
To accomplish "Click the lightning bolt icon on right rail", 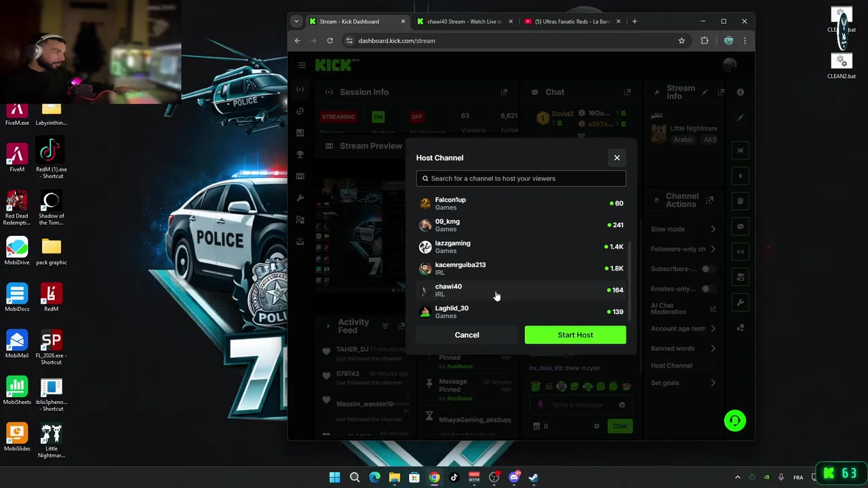I will click(x=741, y=176).
